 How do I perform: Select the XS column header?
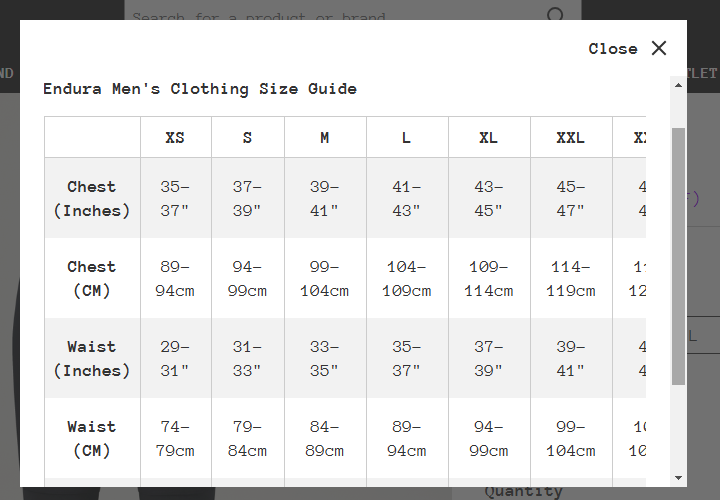click(x=175, y=137)
